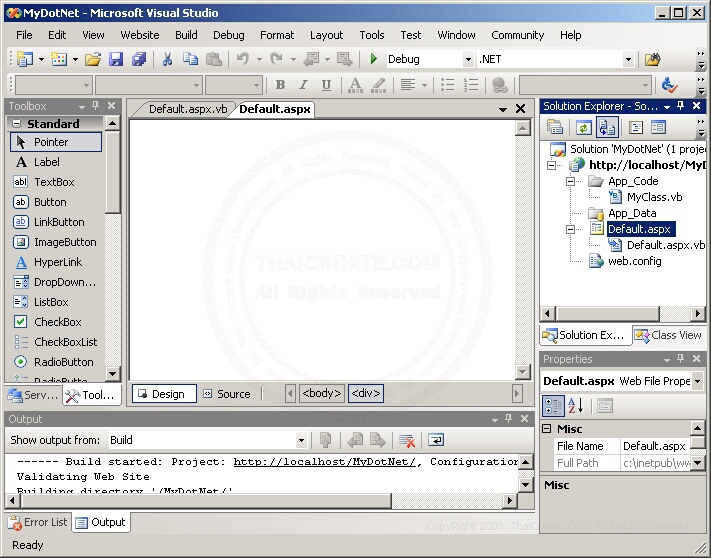Open the text alignment dropdown arrow
Screen dimensions: 711x558
[424, 85]
